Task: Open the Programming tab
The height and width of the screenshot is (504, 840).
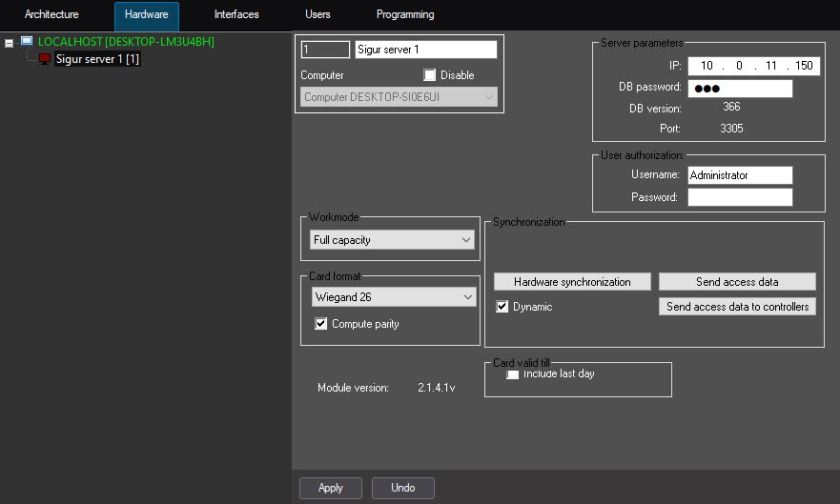Action: coord(405,14)
